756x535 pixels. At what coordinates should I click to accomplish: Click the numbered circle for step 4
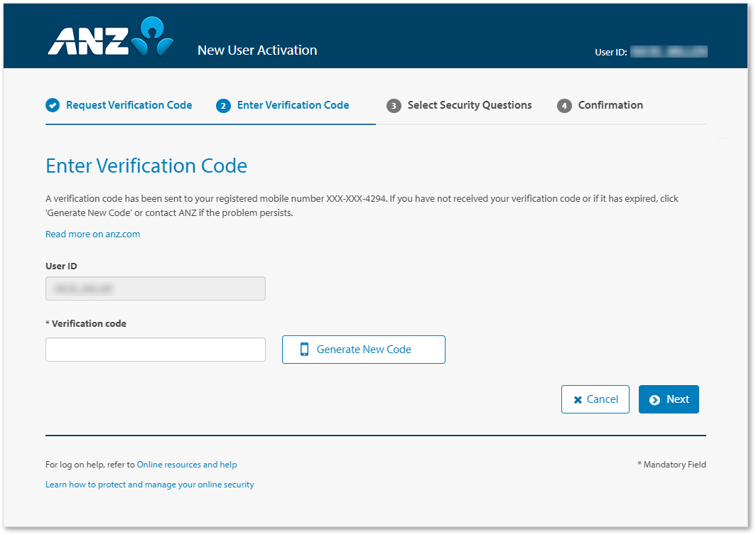(563, 104)
